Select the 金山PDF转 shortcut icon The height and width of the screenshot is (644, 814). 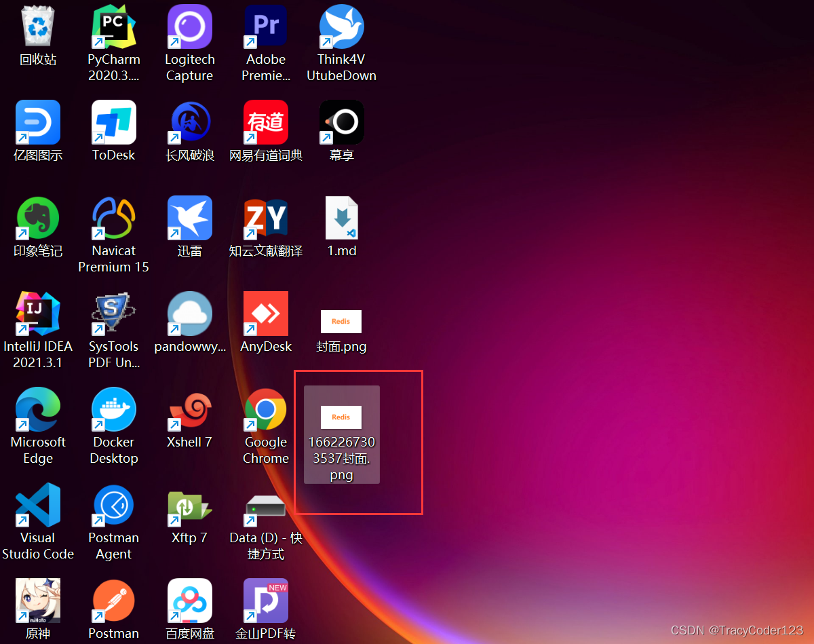point(266,601)
